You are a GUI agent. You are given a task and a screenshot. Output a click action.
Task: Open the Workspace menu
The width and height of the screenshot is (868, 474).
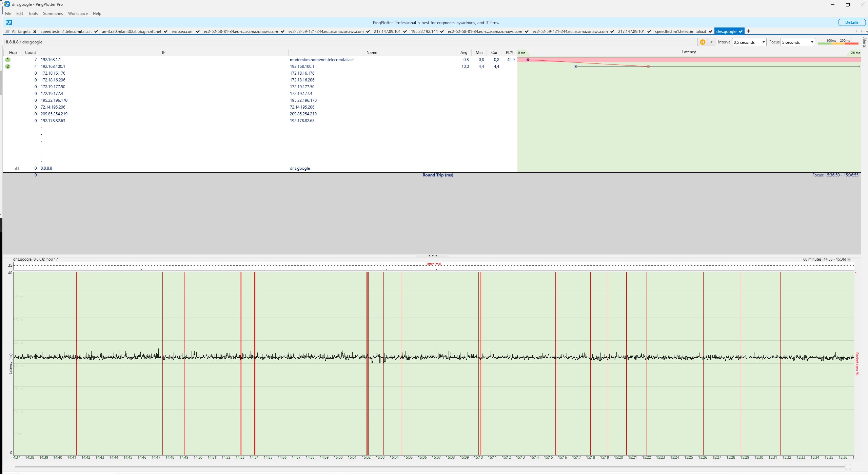click(x=78, y=14)
